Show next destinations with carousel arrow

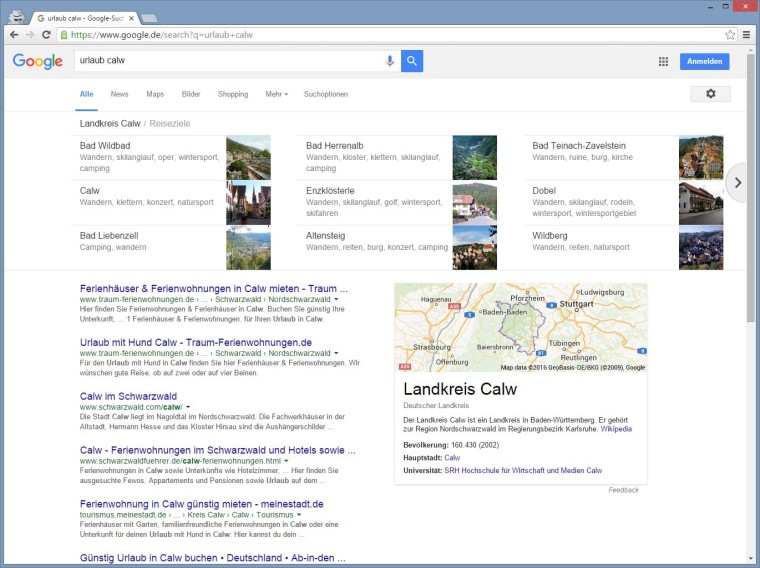[738, 183]
